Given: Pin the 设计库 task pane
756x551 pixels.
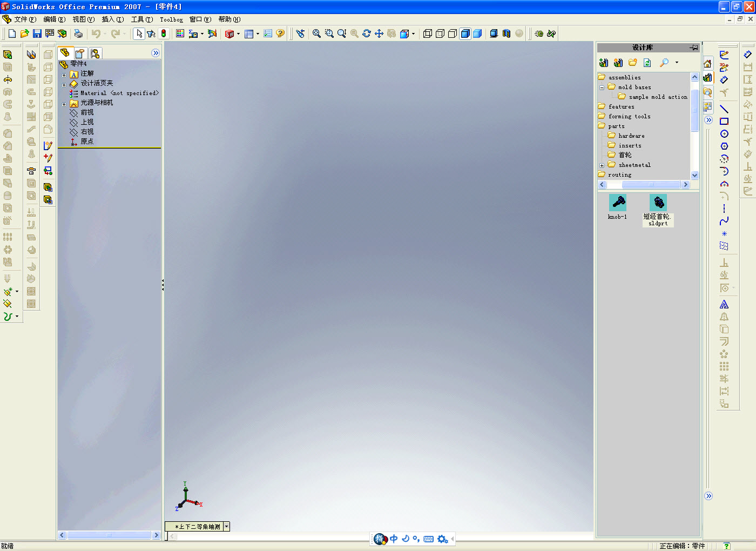Looking at the screenshot, I should pos(694,48).
